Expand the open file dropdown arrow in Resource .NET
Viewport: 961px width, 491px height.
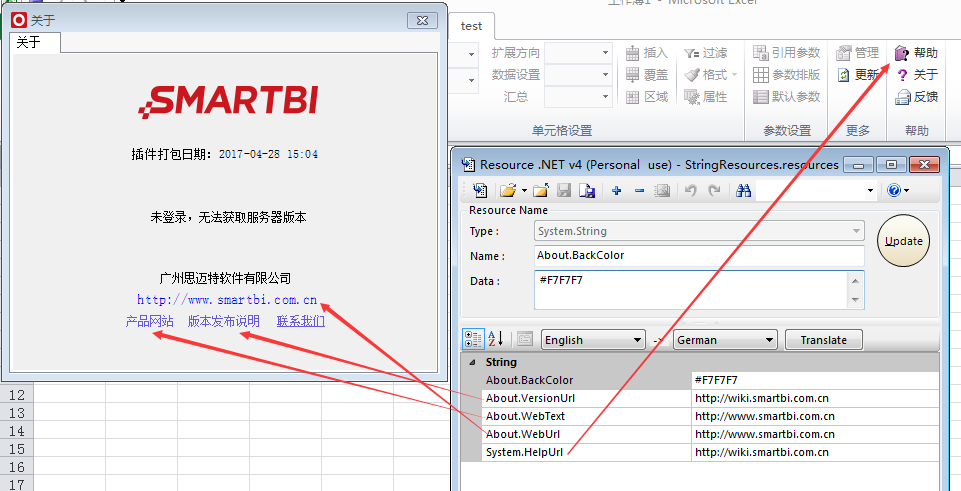(524, 191)
